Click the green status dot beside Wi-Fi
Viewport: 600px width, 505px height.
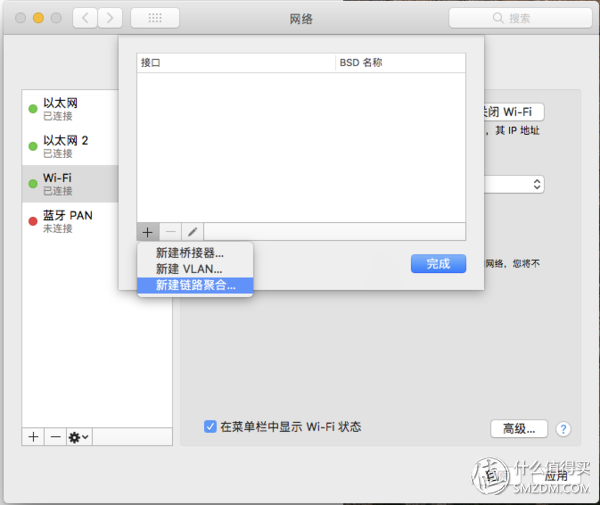pyautogui.click(x=33, y=184)
